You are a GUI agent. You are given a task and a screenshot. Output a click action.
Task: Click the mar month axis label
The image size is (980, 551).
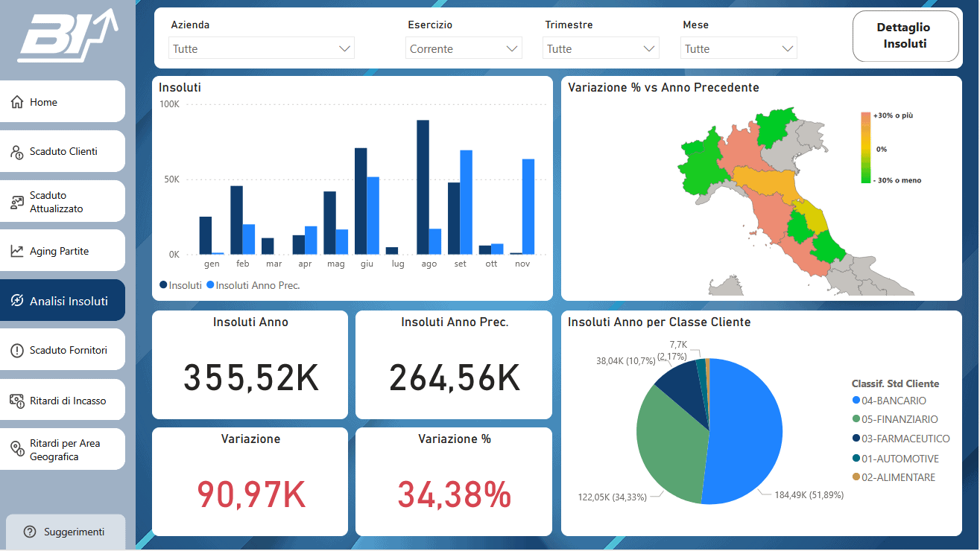(274, 264)
